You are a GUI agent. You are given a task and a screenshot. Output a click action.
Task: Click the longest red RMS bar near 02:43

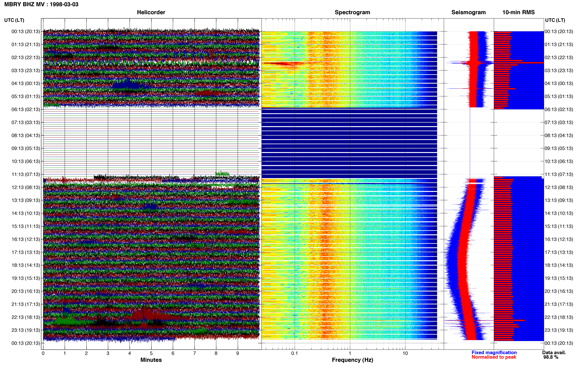point(519,63)
